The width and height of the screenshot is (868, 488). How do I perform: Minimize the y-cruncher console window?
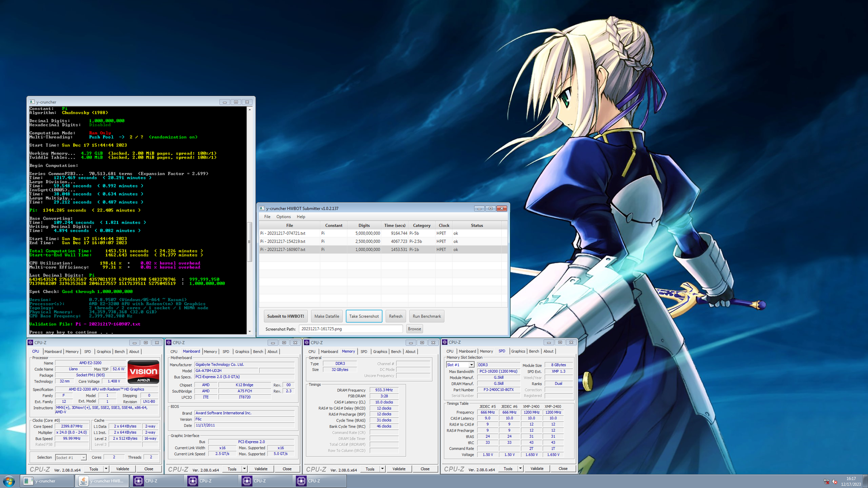click(225, 102)
